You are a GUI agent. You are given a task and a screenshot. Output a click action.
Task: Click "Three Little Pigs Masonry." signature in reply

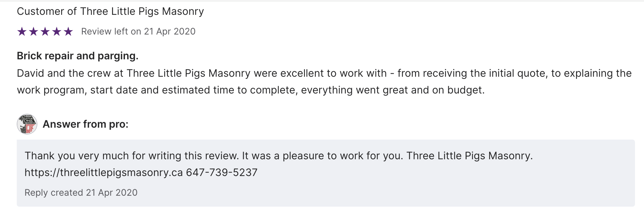click(x=469, y=156)
